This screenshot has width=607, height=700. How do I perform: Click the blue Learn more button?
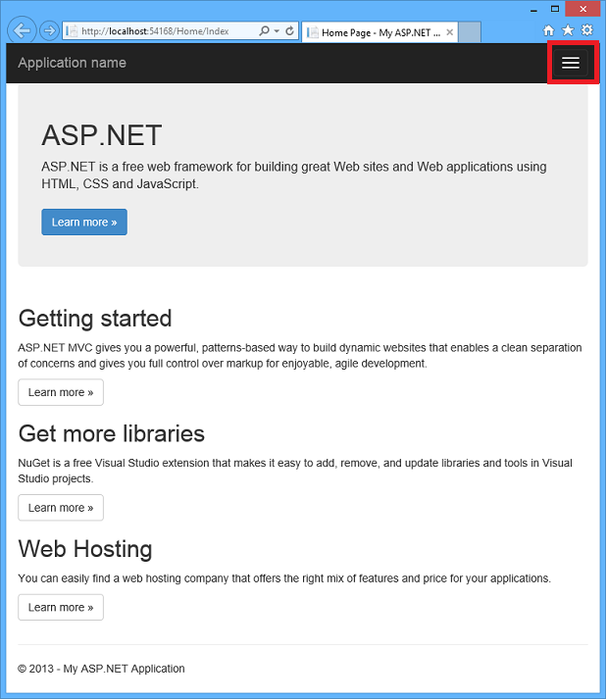[84, 222]
